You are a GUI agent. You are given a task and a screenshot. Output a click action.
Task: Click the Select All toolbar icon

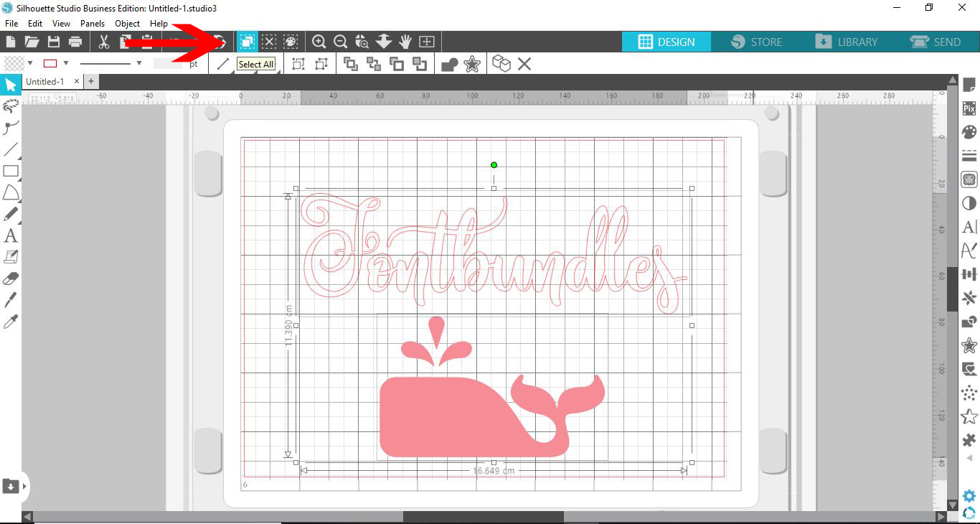tap(248, 42)
